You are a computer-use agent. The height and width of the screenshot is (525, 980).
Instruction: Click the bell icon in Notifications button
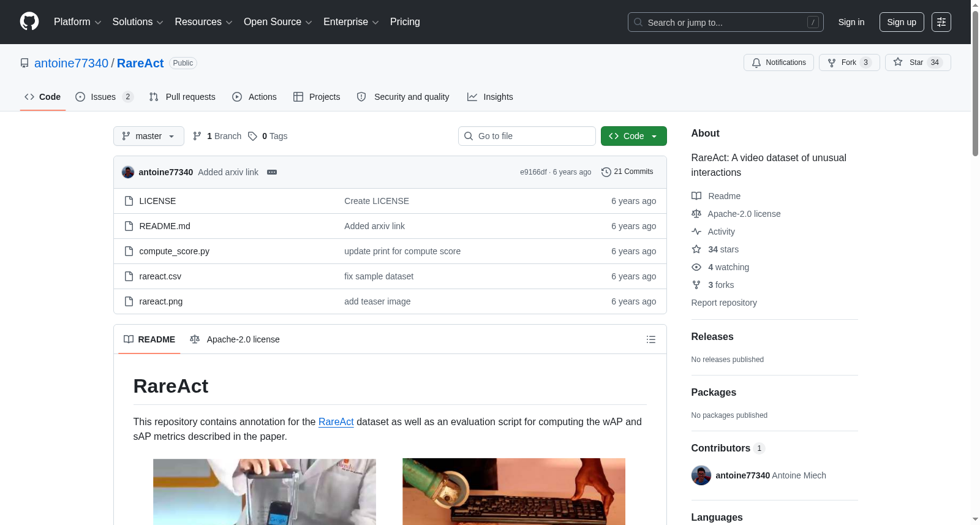point(756,62)
